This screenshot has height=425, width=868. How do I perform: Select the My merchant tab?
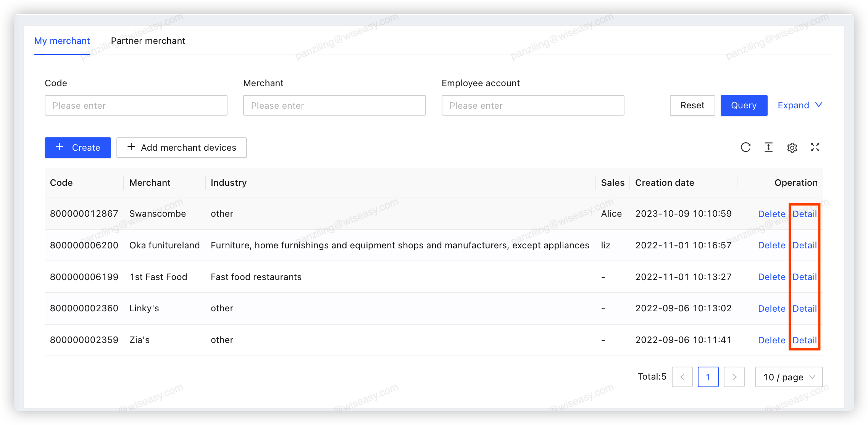(x=62, y=41)
